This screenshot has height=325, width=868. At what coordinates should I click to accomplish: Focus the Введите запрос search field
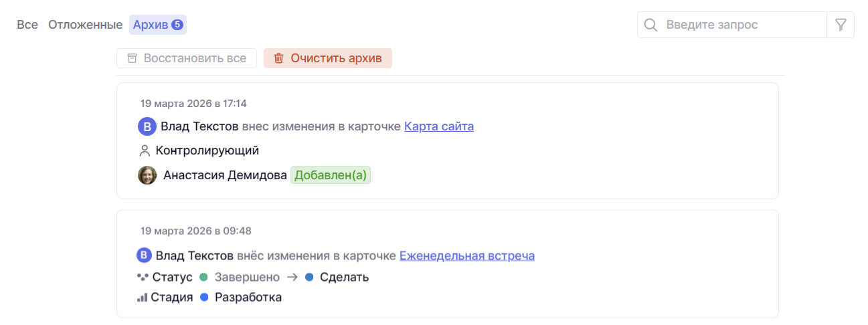(743, 25)
